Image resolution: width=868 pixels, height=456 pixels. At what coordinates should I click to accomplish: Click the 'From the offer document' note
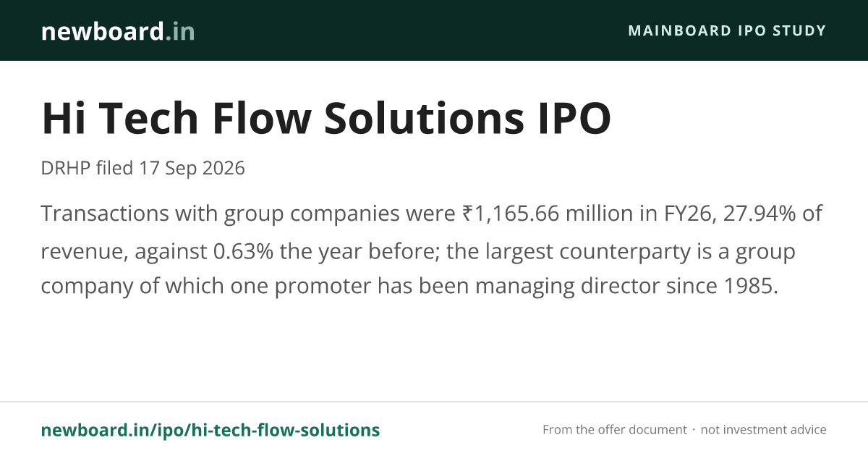tap(615, 430)
